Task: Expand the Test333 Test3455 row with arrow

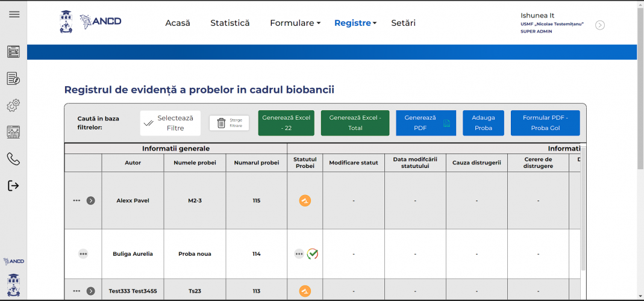Action: click(91, 291)
